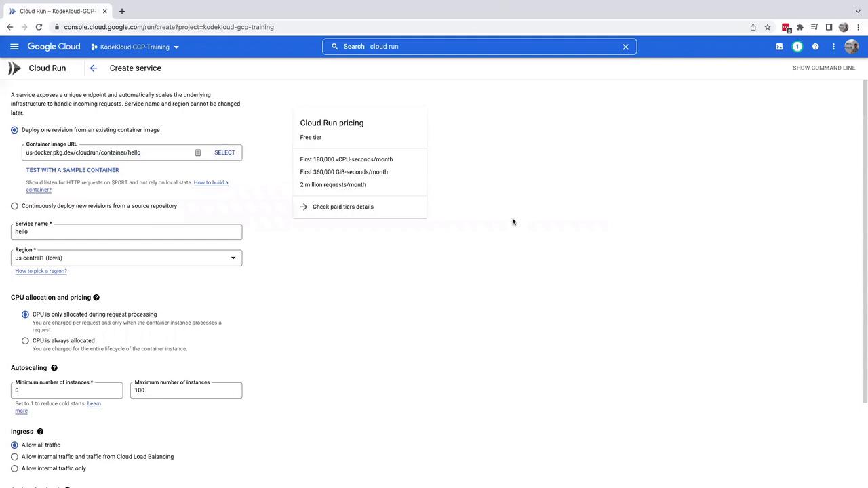
Task: Open the notifications badge showing 1
Action: (797, 47)
